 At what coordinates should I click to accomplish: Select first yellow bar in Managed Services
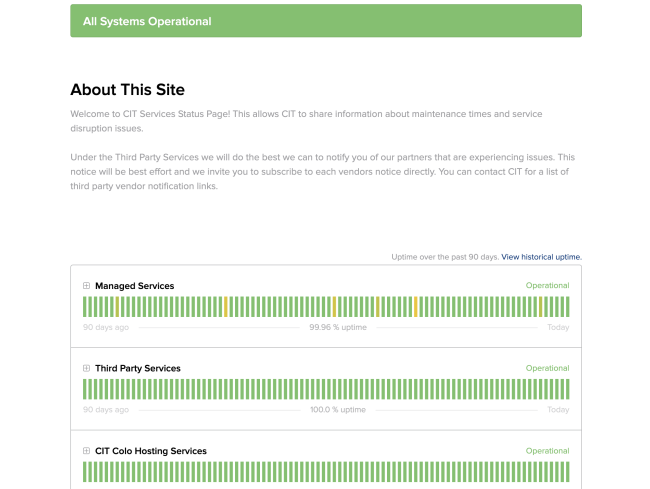117,307
